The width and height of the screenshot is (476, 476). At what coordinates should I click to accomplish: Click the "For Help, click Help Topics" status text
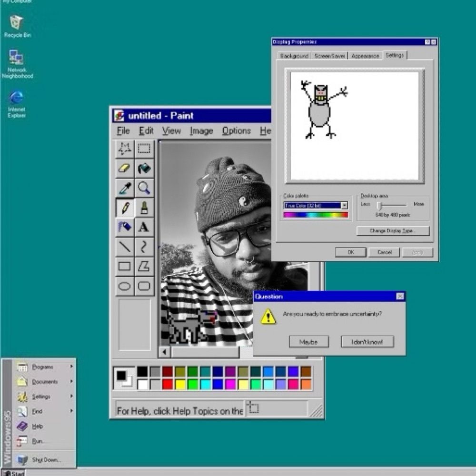coord(180,411)
